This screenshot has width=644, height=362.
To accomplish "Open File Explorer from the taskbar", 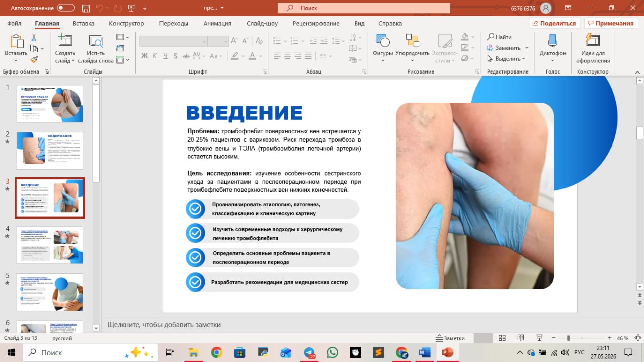I will click(x=194, y=352).
